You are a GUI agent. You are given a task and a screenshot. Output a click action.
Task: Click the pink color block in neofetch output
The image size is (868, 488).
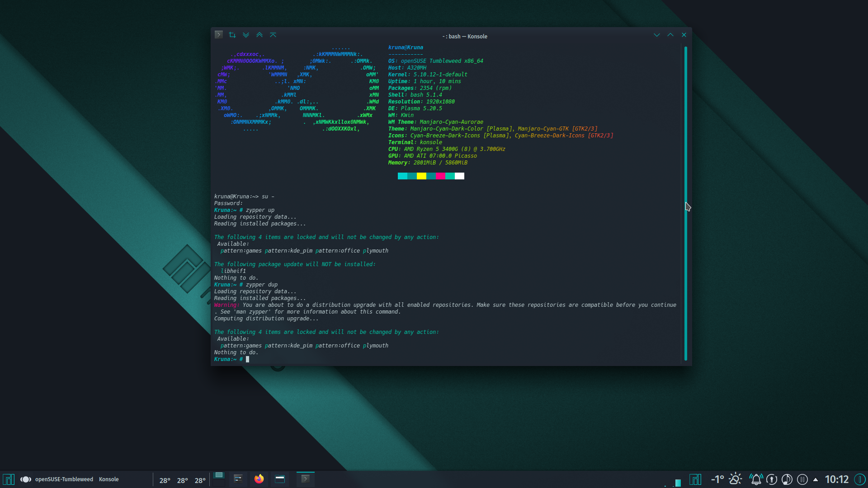pos(440,176)
